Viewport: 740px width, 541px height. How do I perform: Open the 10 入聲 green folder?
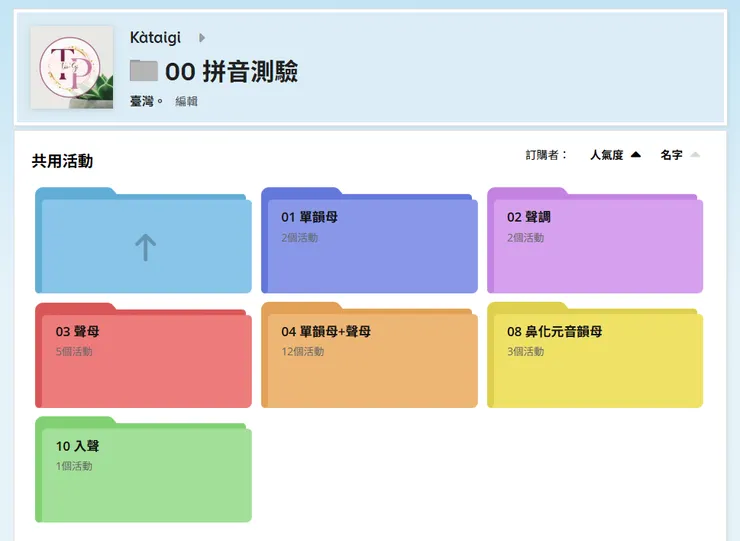point(144,475)
